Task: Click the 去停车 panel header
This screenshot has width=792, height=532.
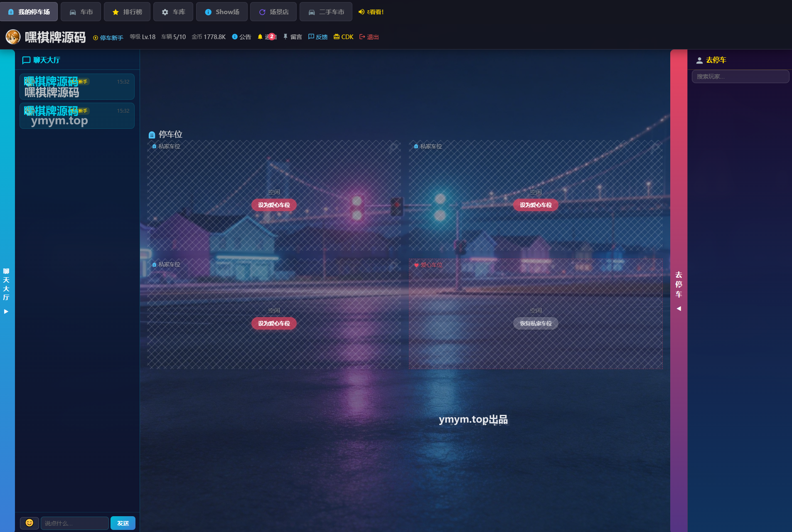Action: click(x=711, y=60)
